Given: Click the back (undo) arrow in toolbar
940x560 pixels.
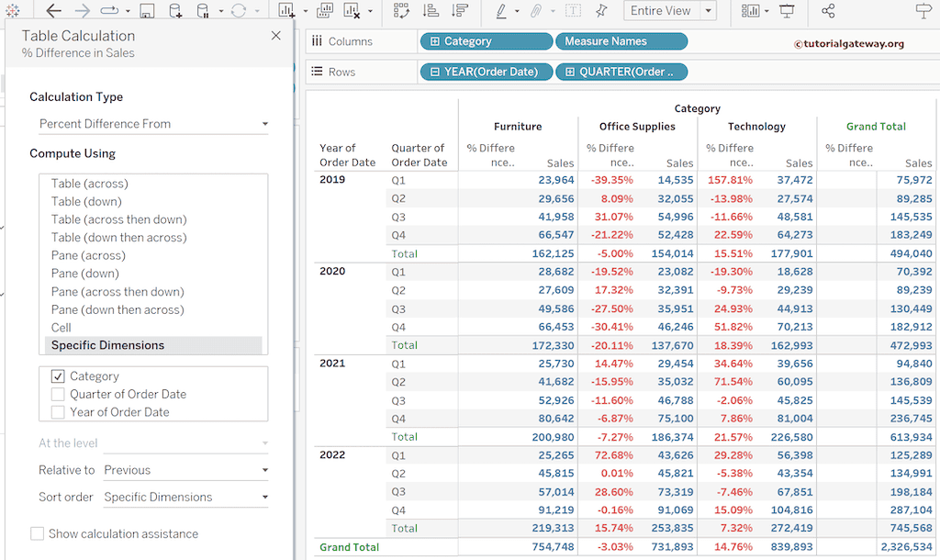Looking at the screenshot, I should pyautogui.click(x=53, y=11).
